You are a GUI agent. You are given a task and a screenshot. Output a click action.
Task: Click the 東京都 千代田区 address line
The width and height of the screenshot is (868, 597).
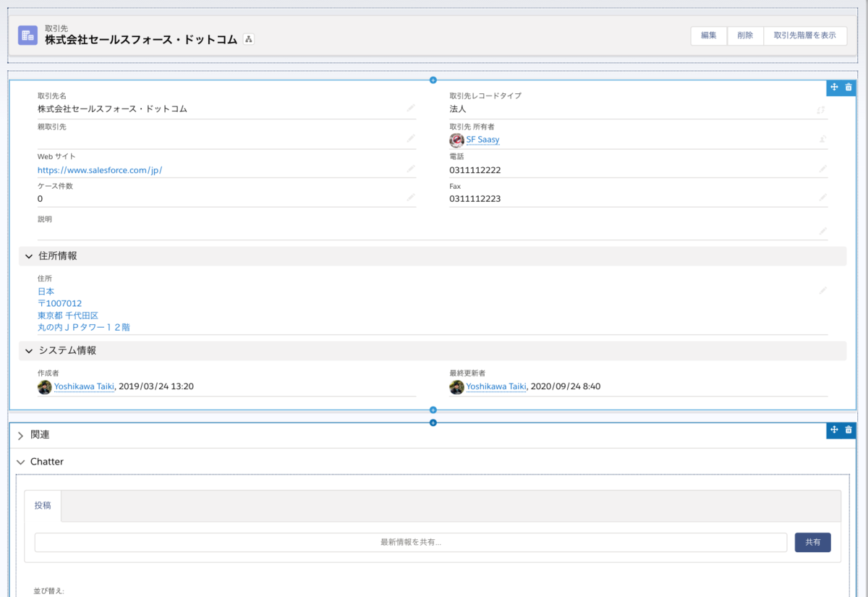(x=68, y=316)
